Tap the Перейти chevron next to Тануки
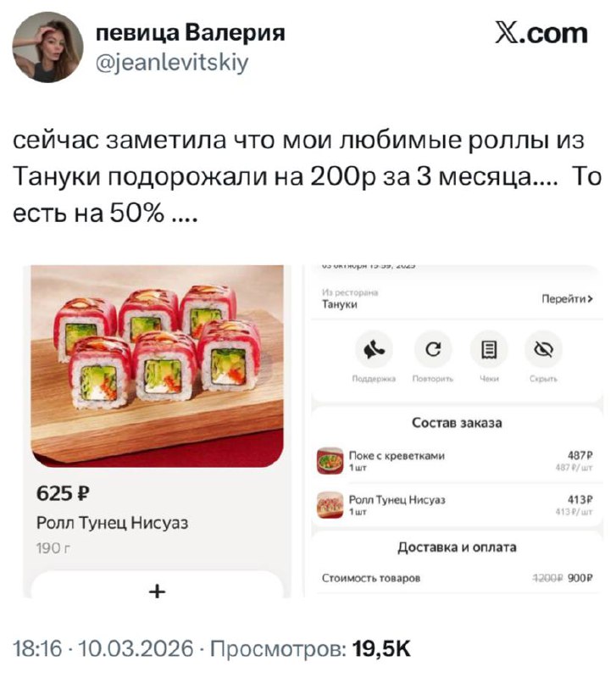616x678 pixels. (567, 299)
